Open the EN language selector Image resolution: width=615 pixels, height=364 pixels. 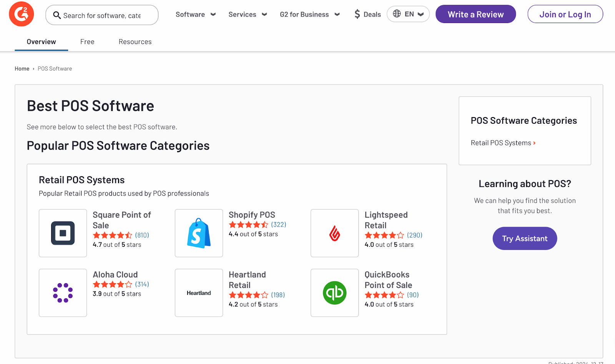[408, 14]
